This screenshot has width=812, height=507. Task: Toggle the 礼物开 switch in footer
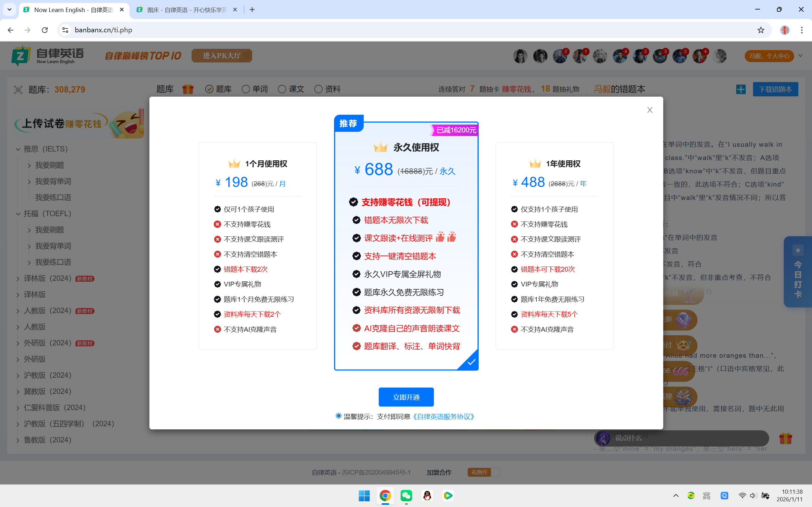(483, 472)
